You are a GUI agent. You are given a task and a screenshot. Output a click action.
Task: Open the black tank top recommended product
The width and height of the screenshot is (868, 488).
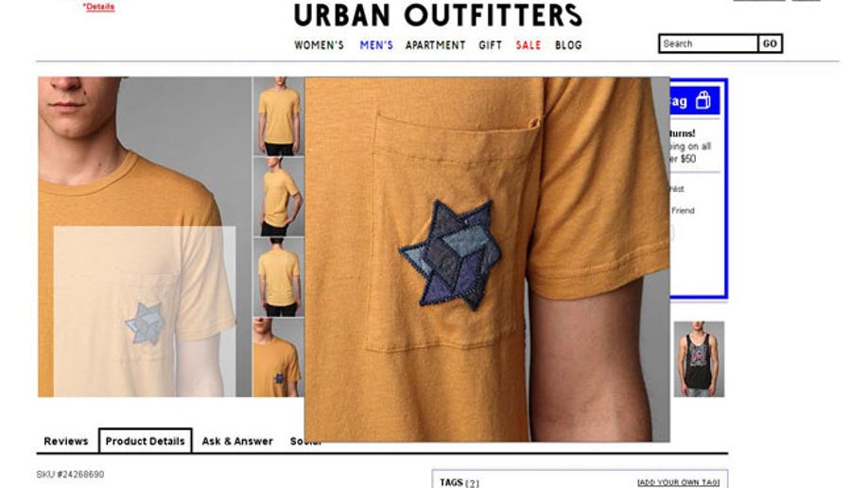tap(699, 359)
